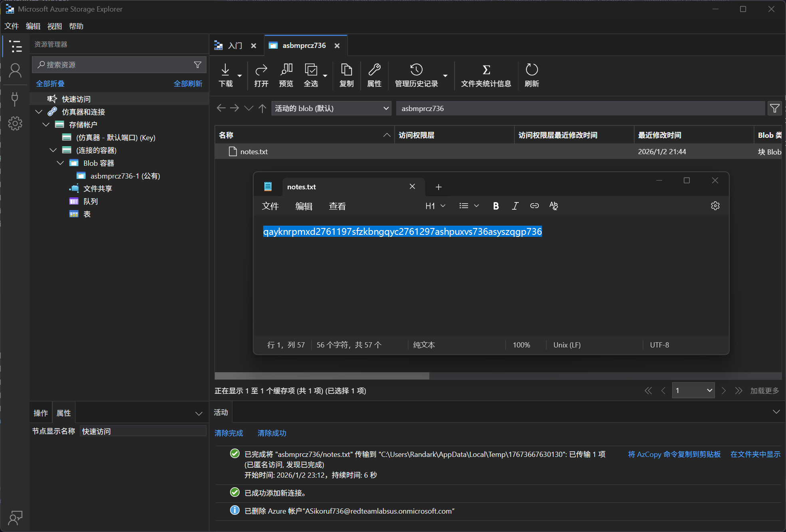This screenshot has height=532, width=786.
Task: Click copy AzCopy command to clipboard link
Action: pyautogui.click(x=674, y=454)
